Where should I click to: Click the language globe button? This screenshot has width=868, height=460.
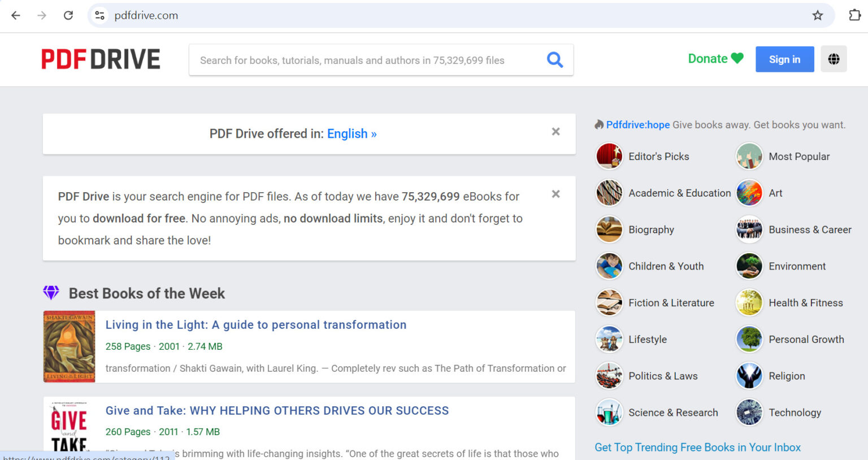point(834,59)
